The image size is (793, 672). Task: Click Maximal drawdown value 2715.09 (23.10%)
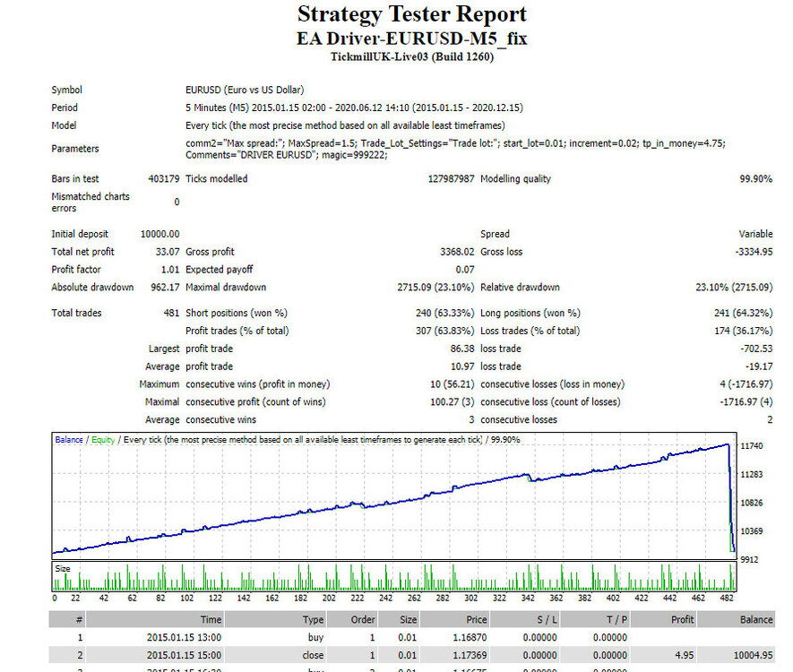435,288
